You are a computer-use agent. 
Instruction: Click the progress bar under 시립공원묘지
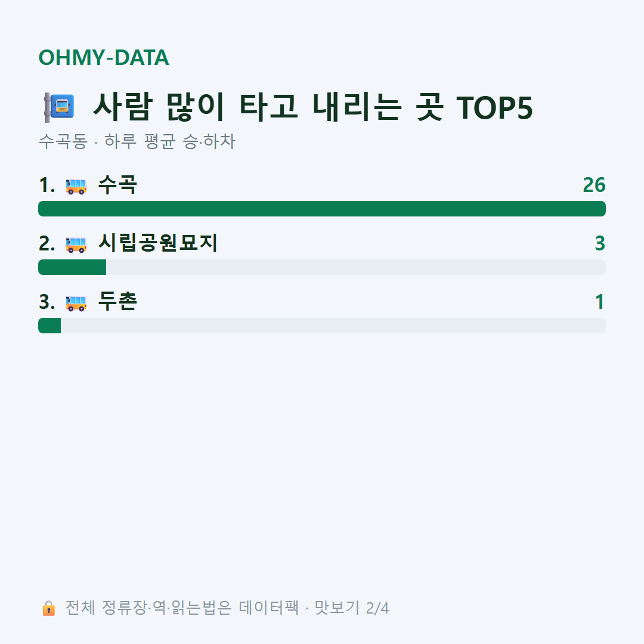tap(322, 267)
